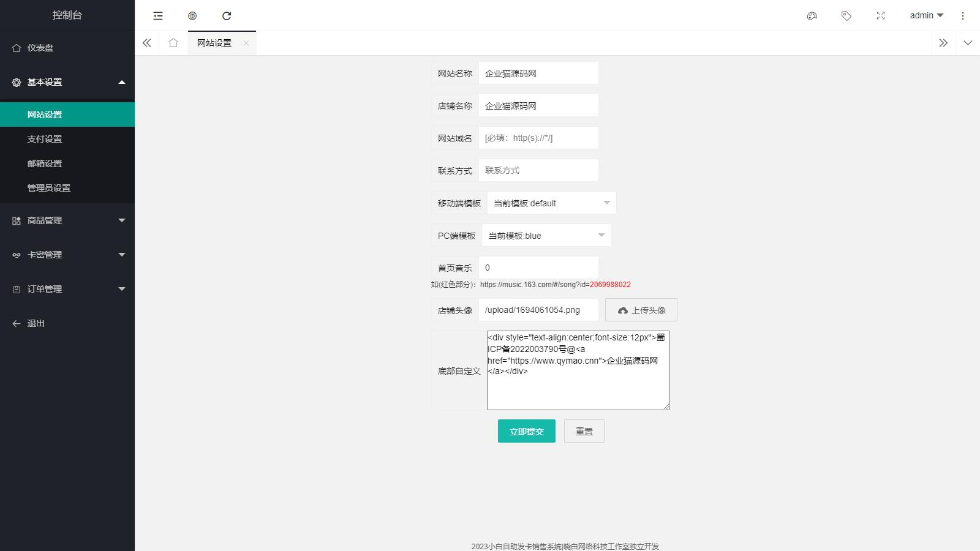The image size is (980, 551).
Task: Open the vertical three-dot more menu
Action: coord(963,16)
